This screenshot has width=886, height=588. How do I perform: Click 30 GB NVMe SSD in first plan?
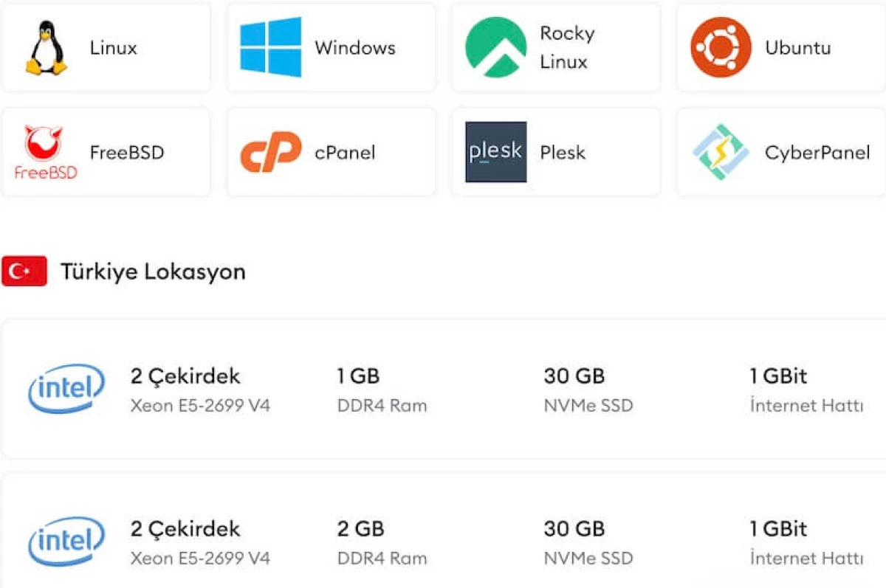pyautogui.click(x=588, y=389)
